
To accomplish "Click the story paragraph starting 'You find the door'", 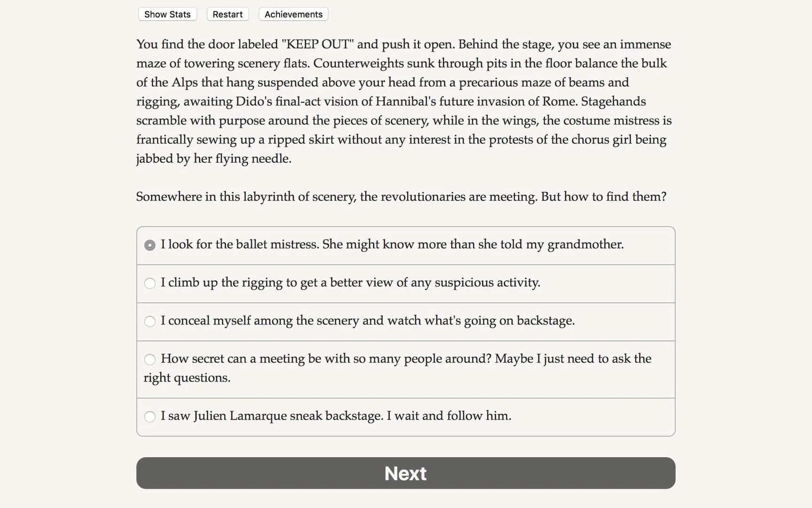I will 404,101.
